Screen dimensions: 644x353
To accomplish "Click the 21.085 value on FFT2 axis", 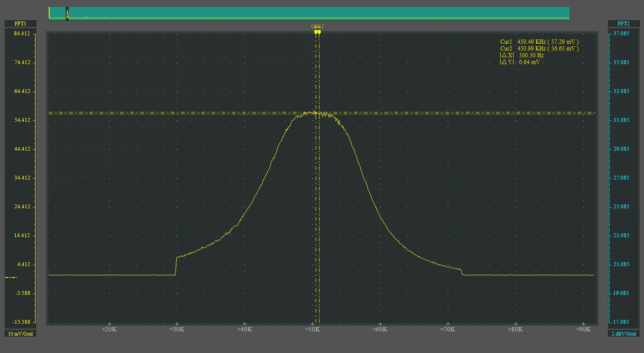I will point(621,264).
